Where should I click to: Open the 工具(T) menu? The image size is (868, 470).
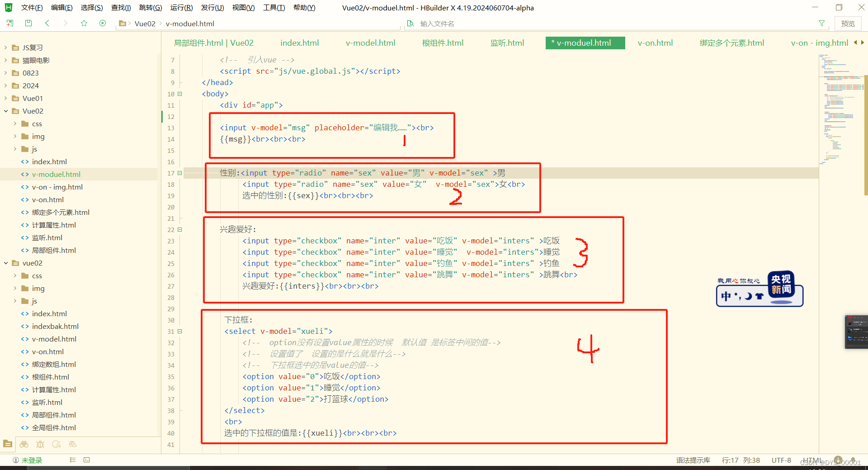pos(274,8)
